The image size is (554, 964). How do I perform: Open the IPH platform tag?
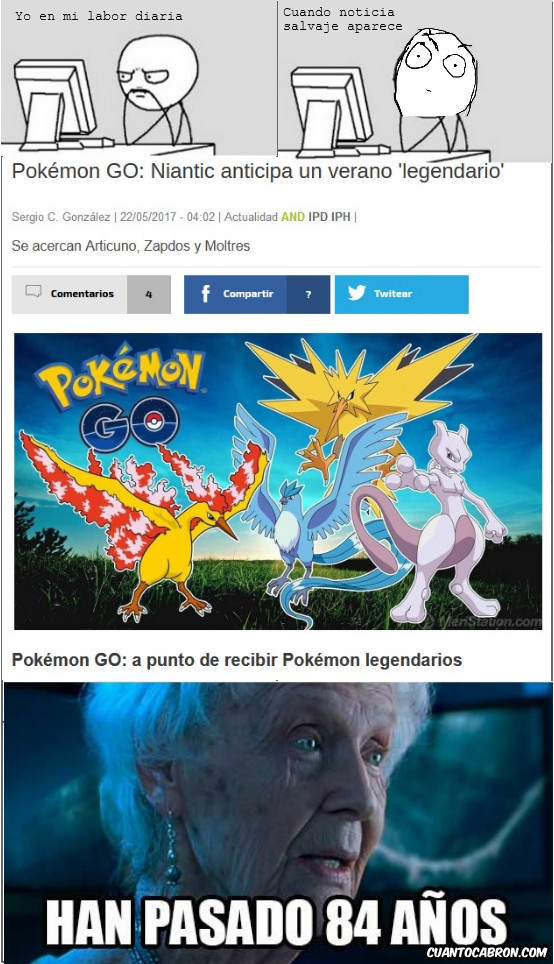pos(341,216)
